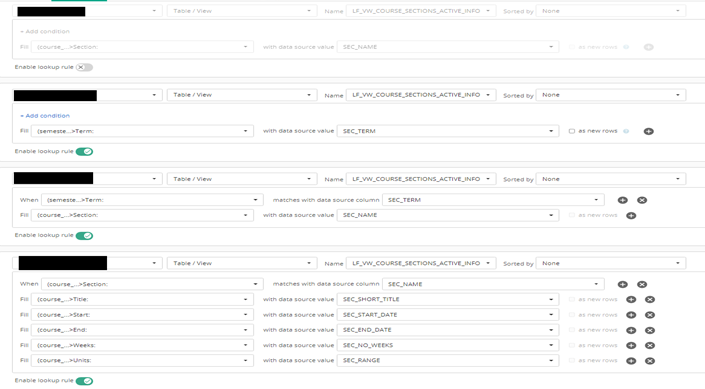Show the info tooltip in the Fill Term row
The image size is (705, 389).
(626, 131)
